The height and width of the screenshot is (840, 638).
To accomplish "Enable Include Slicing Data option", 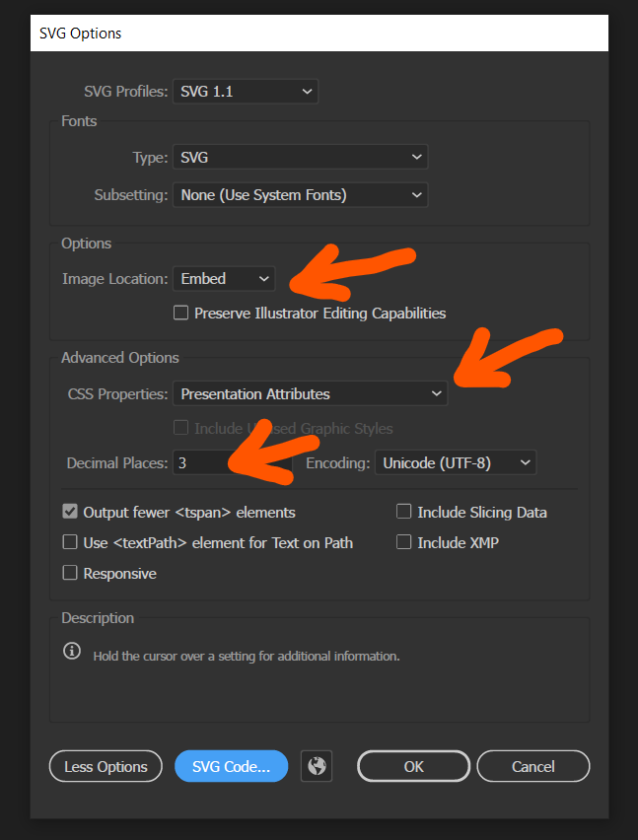I will (404, 512).
